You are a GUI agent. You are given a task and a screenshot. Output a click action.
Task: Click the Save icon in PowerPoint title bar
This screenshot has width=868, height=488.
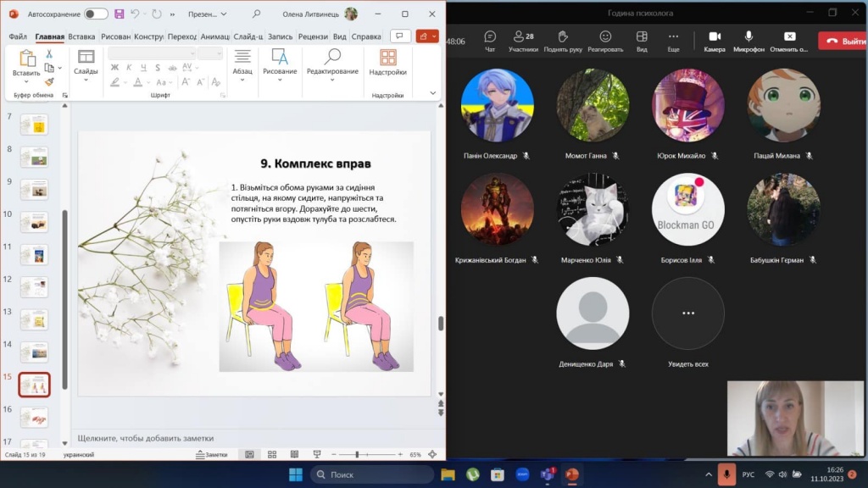[119, 14]
